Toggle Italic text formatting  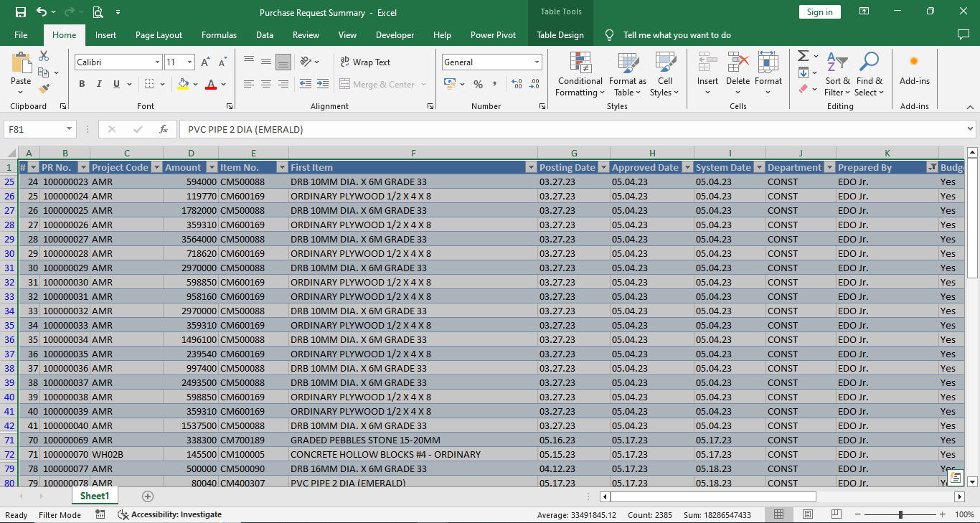(x=99, y=84)
